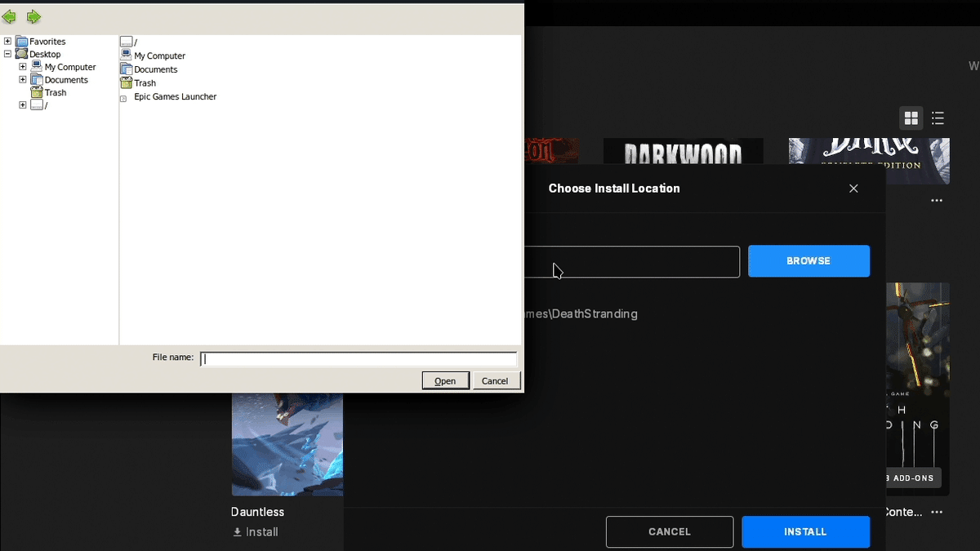The image size is (980, 551).
Task: Switch library to list view
Action: [938, 118]
